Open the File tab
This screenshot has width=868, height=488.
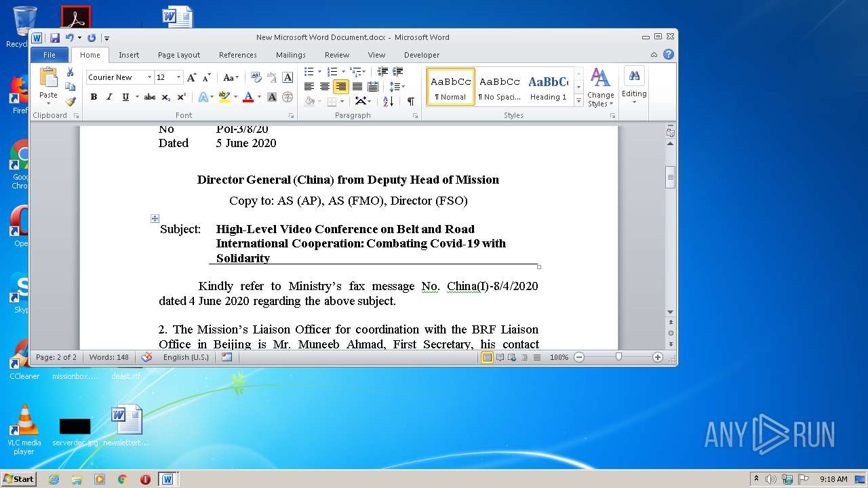coord(50,55)
